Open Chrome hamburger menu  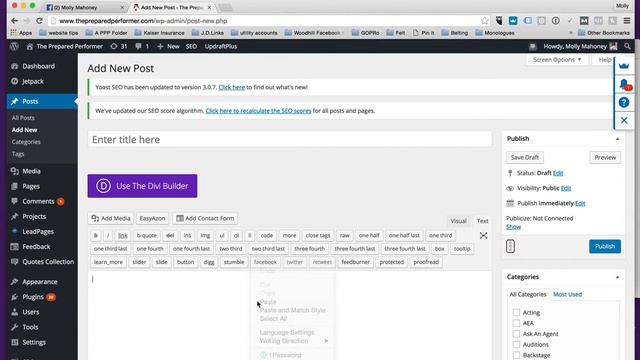point(627,21)
